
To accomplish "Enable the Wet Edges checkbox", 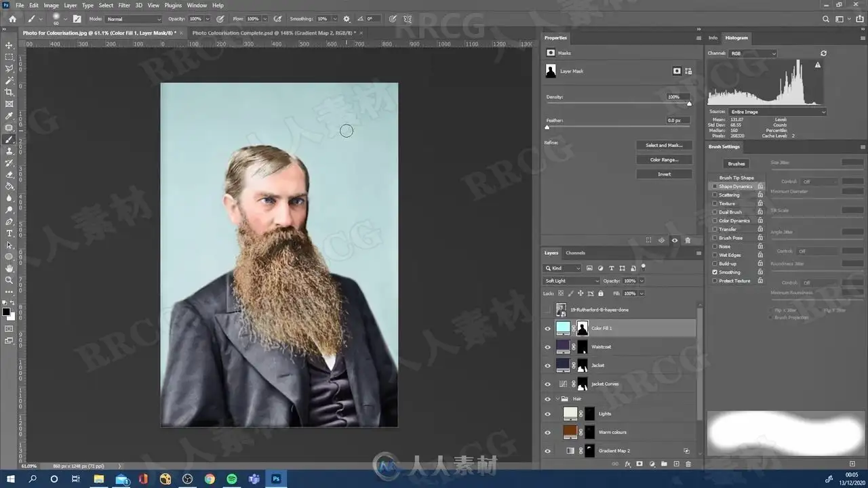I will pos(715,255).
